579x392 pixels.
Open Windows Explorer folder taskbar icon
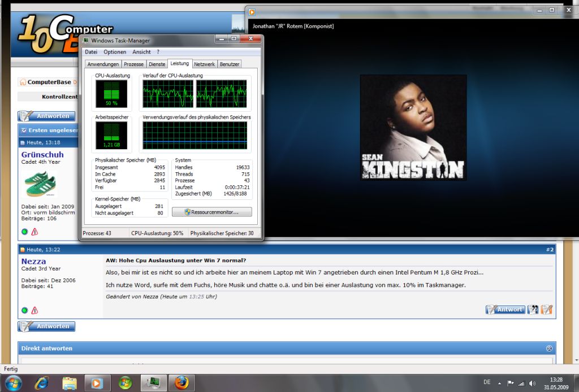(x=69, y=383)
